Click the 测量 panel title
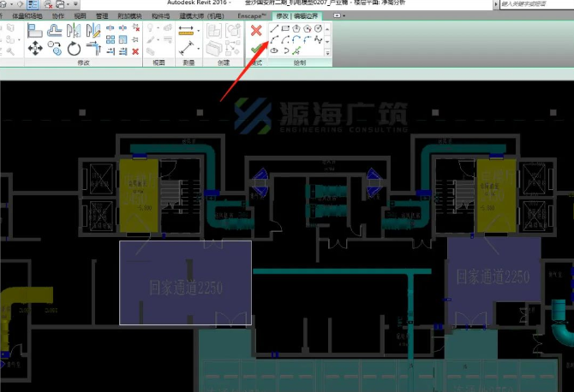 pyautogui.click(x=188, y=62)
